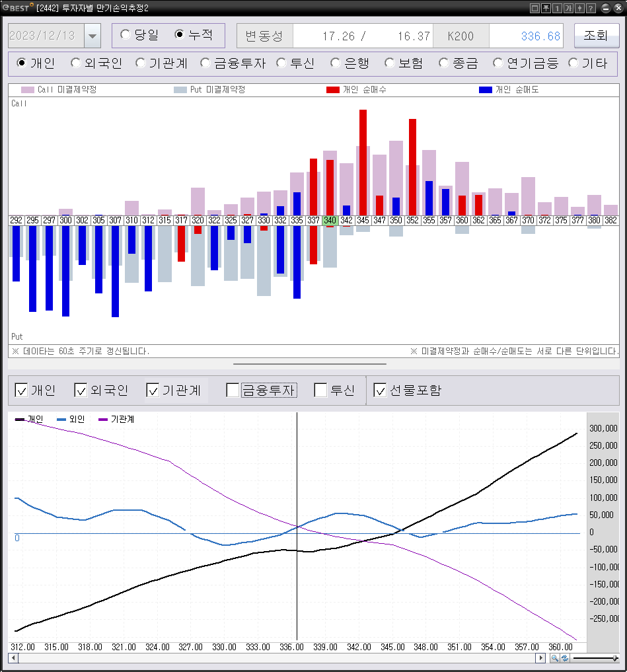Click the eBEST logo in title bar

click(x=18, y=8)
